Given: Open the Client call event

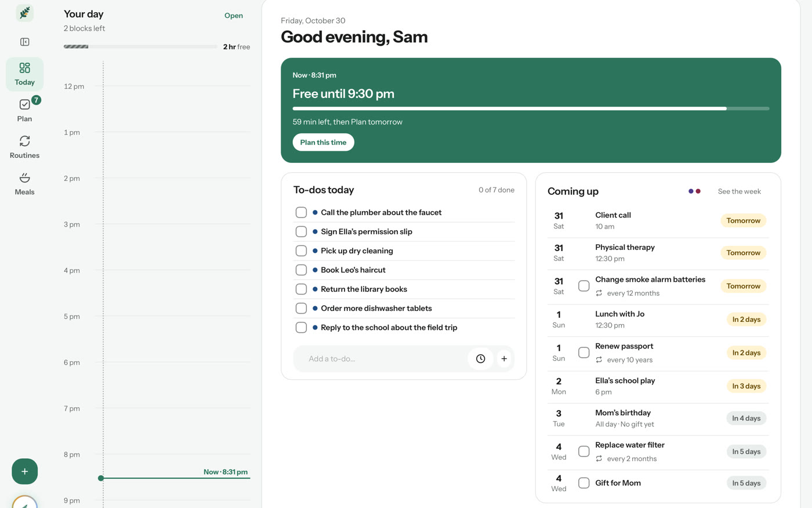Looking at the screenshot, I should pos(658,220).
